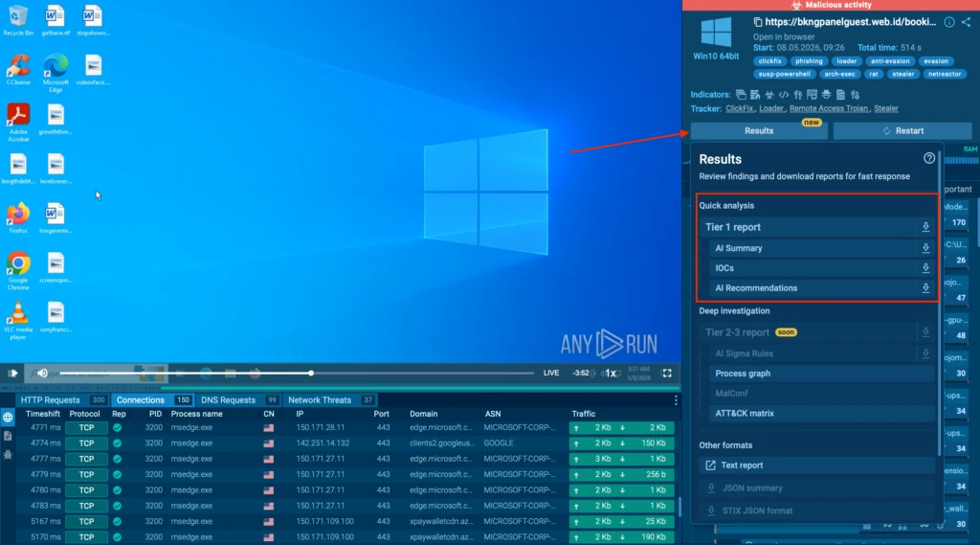Screen dimensions: 980x545
Task: Open the VLC media player desktop icon
Action: click(18, 321)
